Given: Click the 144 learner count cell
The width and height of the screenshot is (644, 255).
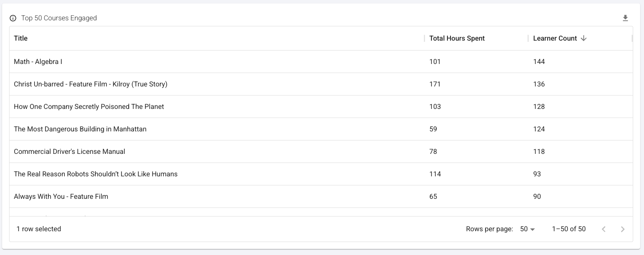Looking at the screenshot, I should (539, 62).
